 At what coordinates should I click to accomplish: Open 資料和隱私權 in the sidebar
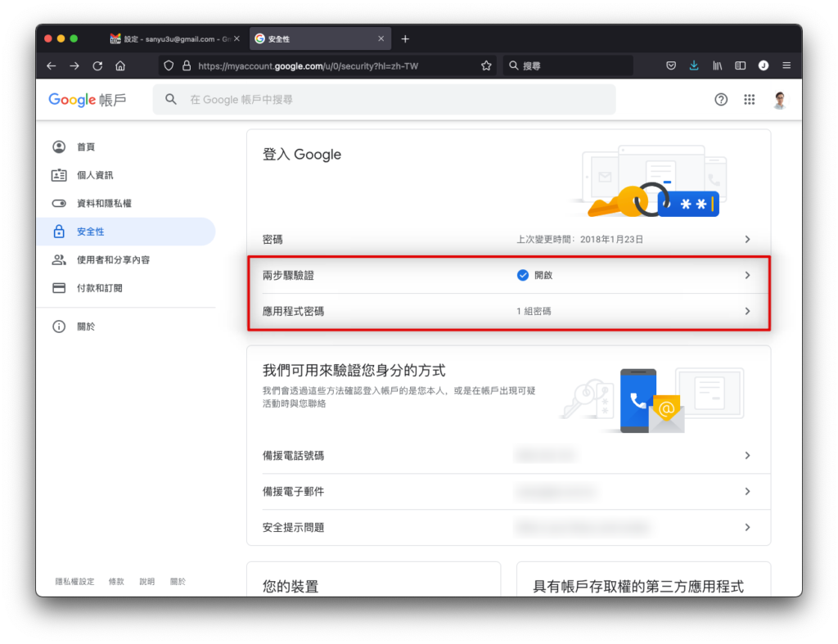coord(104,204)
